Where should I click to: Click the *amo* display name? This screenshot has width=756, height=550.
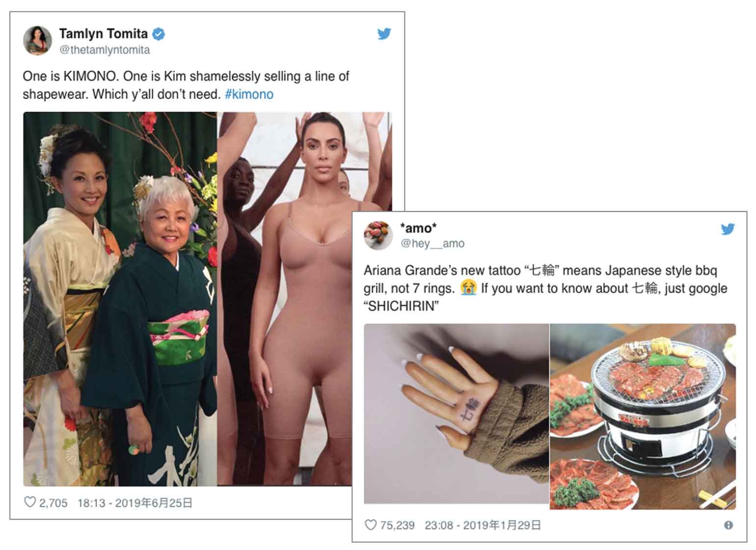coord(418,228)
